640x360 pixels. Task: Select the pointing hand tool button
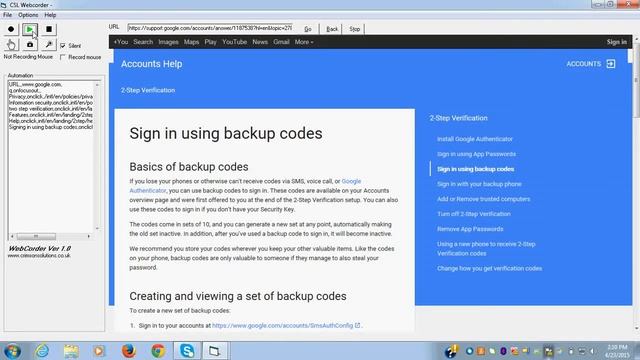[x=11, y=44]
